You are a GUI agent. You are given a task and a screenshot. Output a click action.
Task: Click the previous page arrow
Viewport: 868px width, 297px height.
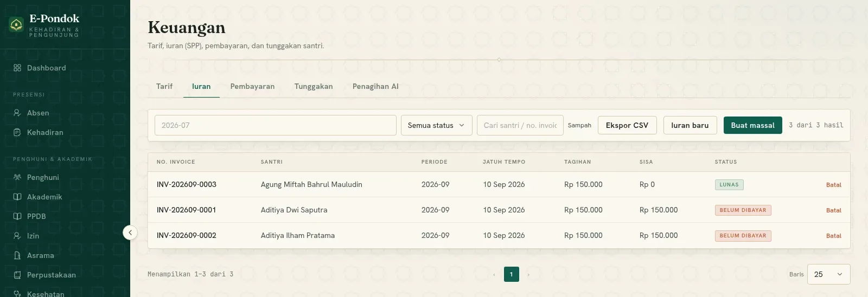click(x=494, y=274)
